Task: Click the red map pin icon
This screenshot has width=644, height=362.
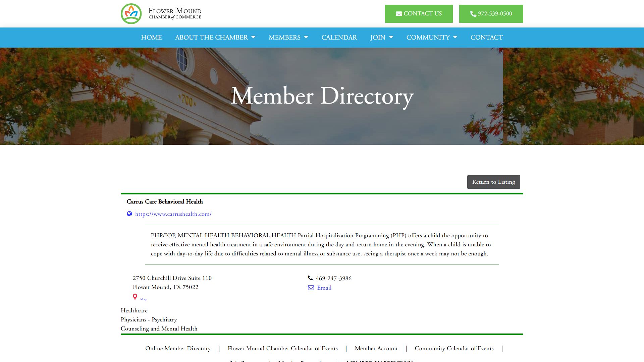Action: (135, 297)
